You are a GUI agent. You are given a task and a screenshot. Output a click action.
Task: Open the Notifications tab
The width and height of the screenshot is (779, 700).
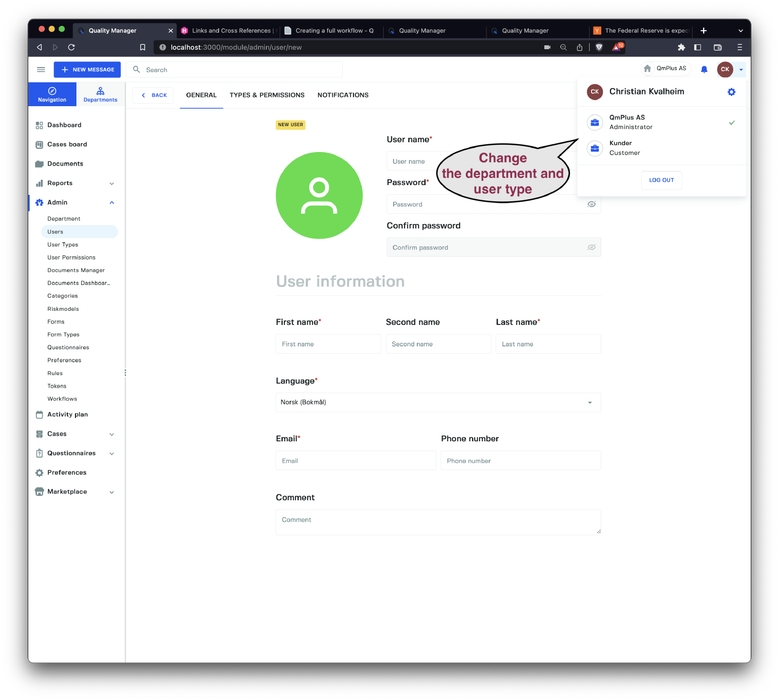[x=343, y=95]
